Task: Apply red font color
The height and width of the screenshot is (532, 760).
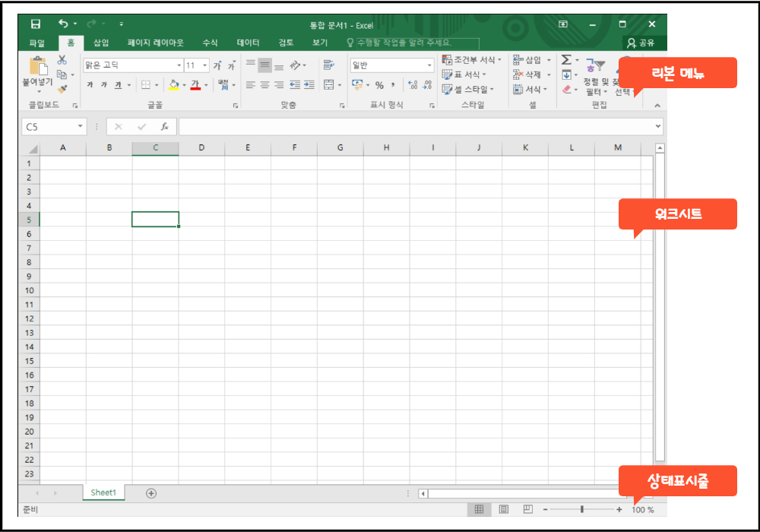Action: tap(195, 85)
